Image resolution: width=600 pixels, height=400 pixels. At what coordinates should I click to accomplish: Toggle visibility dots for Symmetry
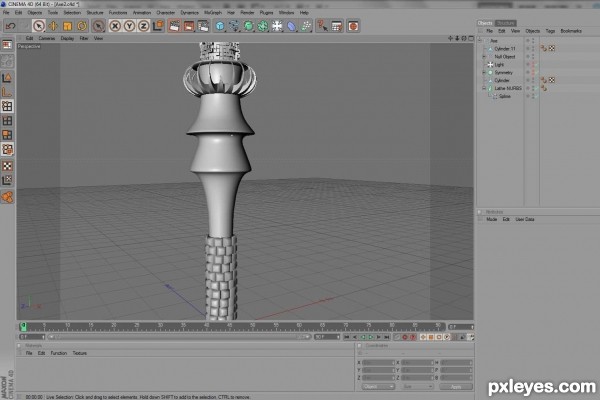coord(533,72)
